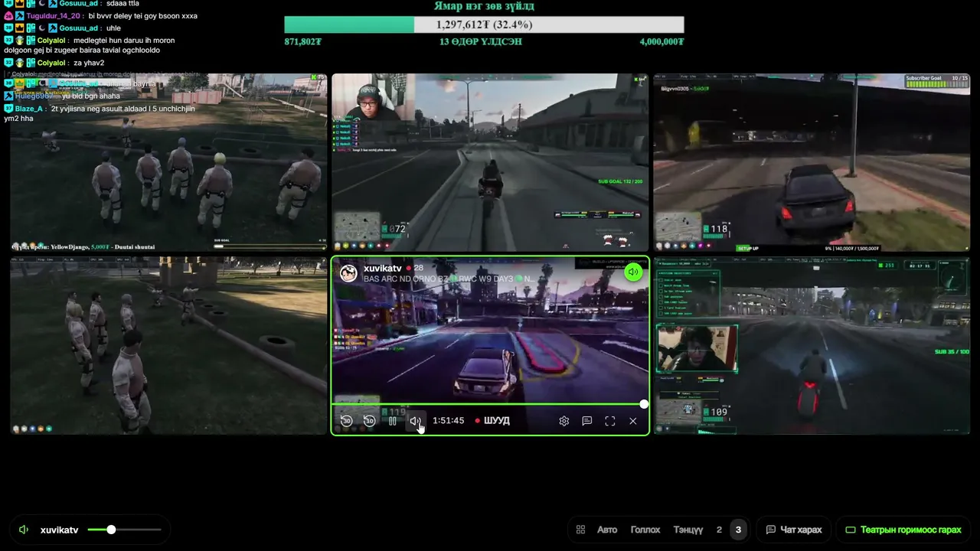Open xuvikatv player settings gear
980x551 pixels.
click(x=564, y=421)
